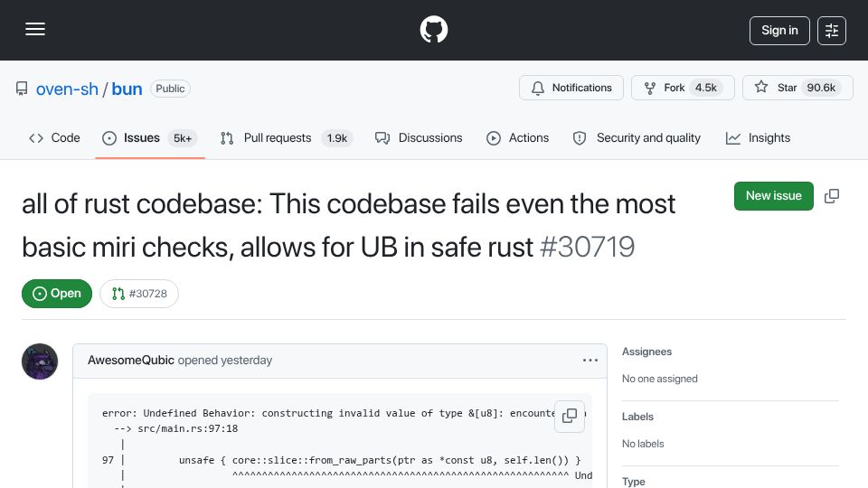Open the Discussions tab

click(419, 137)
